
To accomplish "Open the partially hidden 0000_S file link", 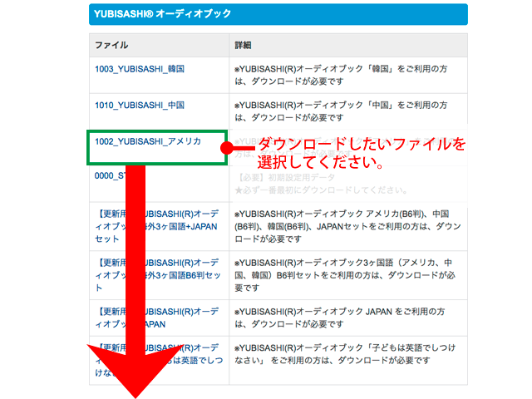I will click(110, 175).
